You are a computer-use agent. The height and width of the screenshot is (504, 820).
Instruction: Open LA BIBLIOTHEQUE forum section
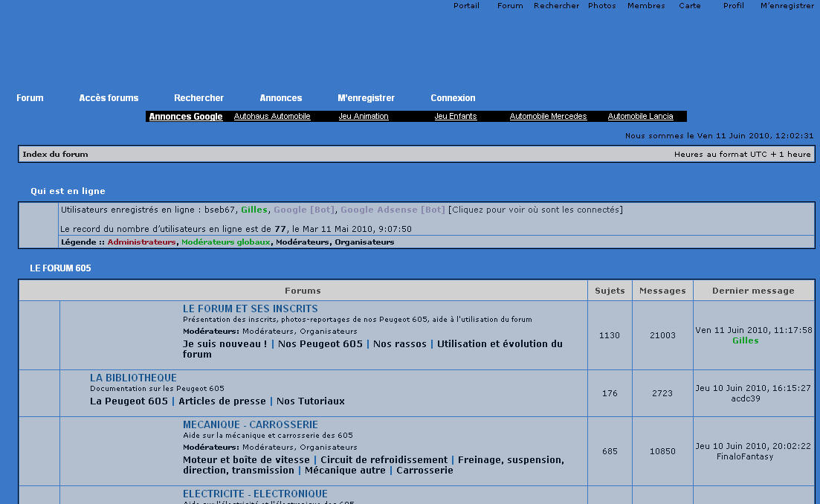pos(133,378)
